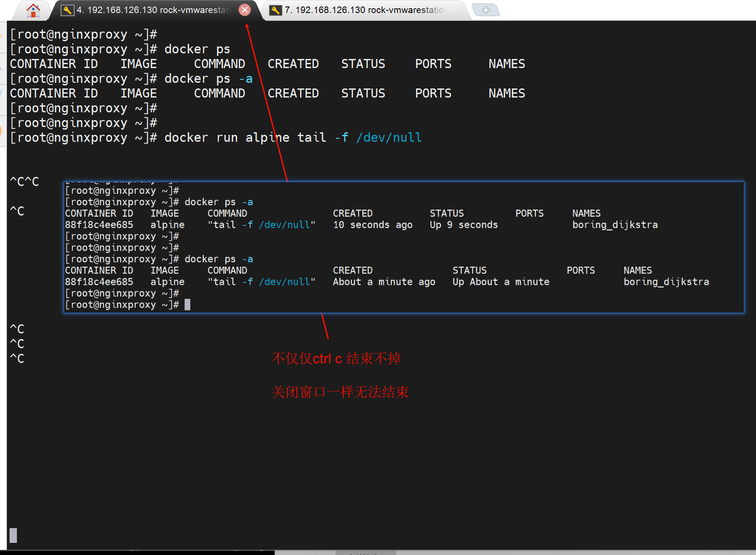Click the lower red Chinese annotation line
756x555 pixels.
pyautogui.click(x=340, y=392)
